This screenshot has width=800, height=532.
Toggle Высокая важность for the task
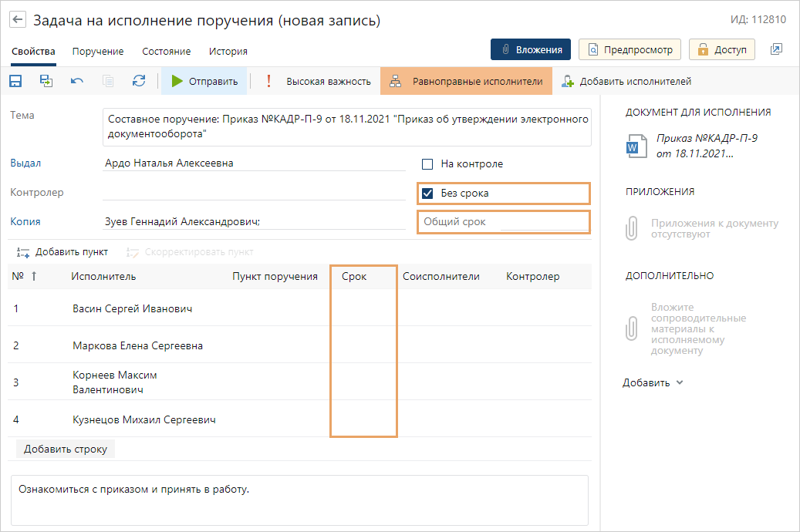point(318,81)
